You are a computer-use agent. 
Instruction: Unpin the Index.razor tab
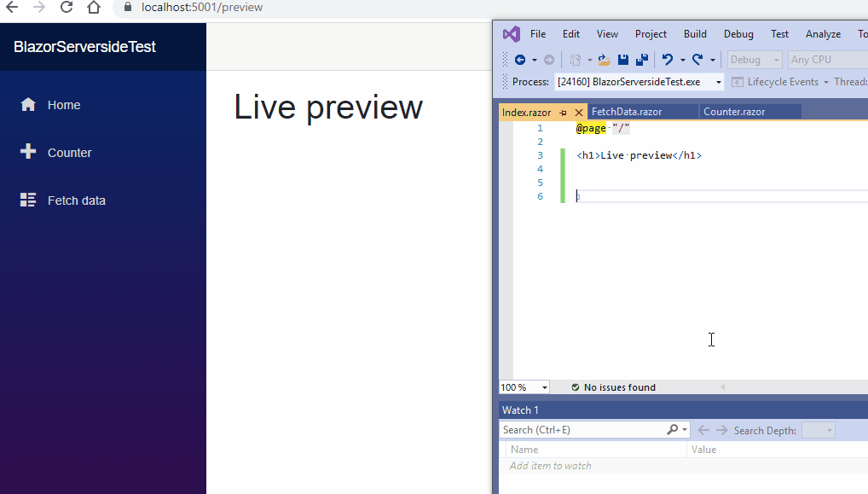click(x=563, y=112)
